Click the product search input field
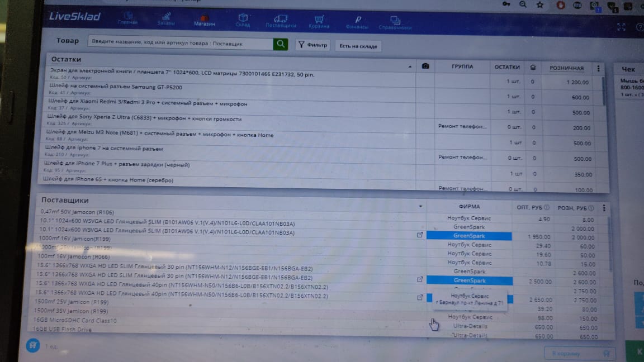Viewport: 644px width, 362px height. pyautogui.click(x=180, y=43)
